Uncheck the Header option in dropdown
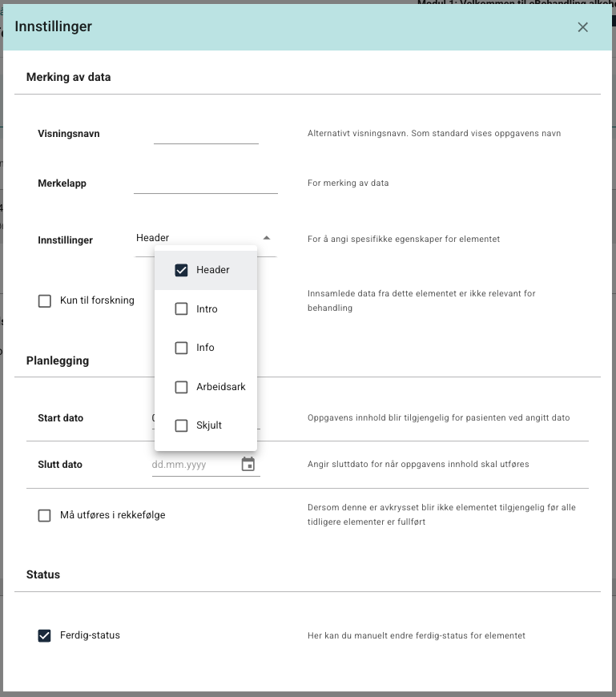616x697 pixels. [x=181, y=270]
